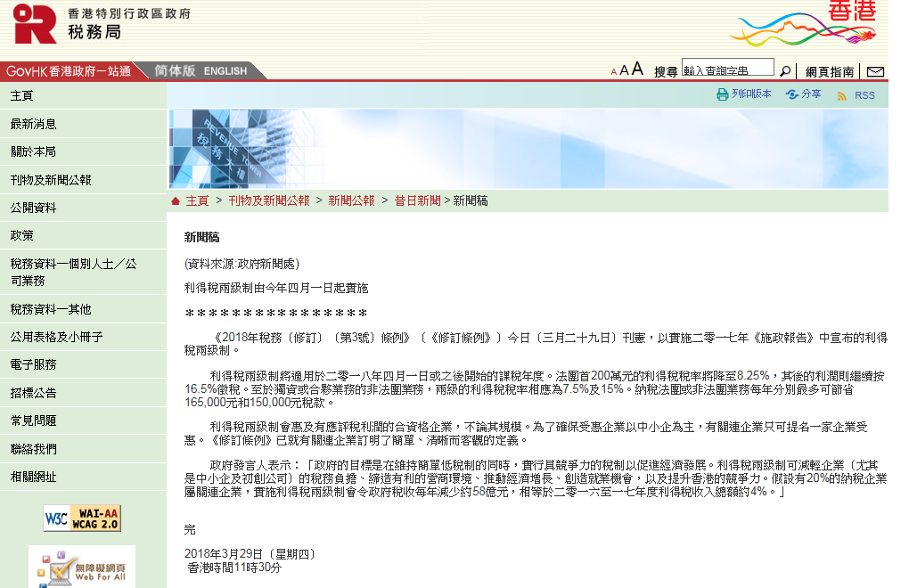Click the Web For All accessibility logo
The width and height of the screenshot is (909, 588).
pos(82,567)
